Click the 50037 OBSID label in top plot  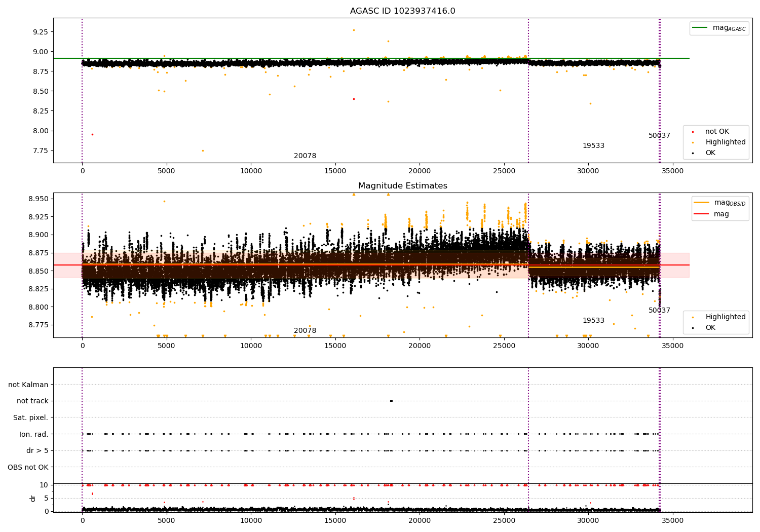coord(659,136)
